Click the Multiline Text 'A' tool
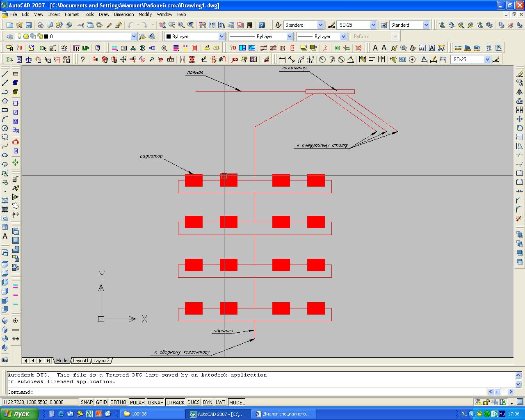The image size is (525, 420). point(5,236)
